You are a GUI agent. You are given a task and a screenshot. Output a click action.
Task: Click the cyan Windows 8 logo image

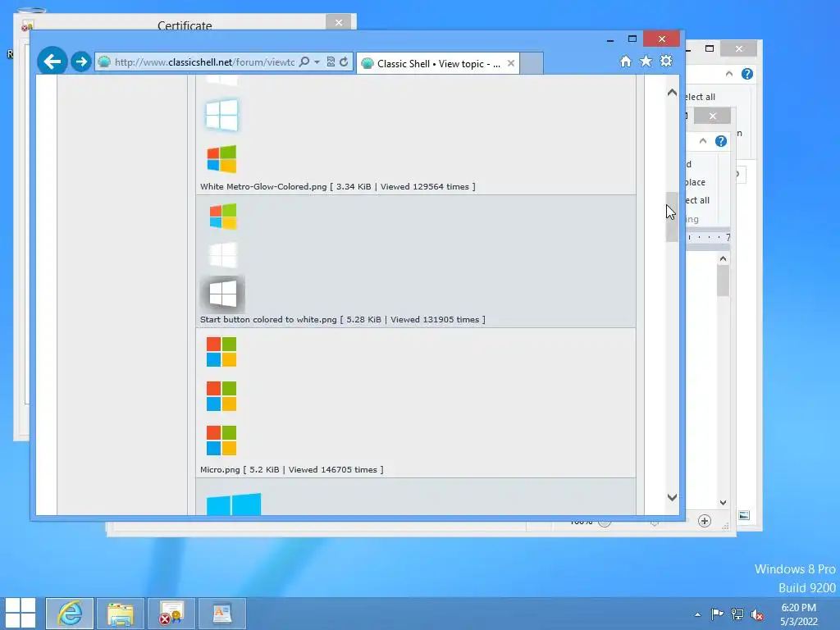[x=234, y=504]
